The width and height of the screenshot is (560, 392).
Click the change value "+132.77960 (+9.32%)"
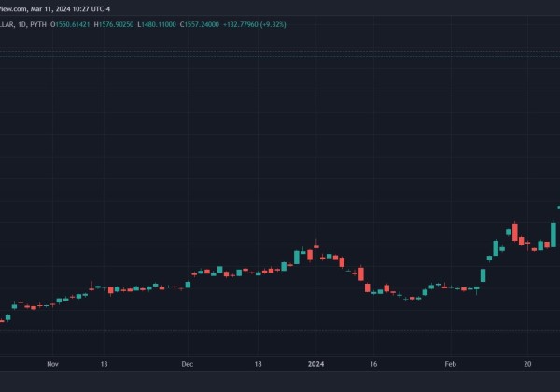pos(255,24)
